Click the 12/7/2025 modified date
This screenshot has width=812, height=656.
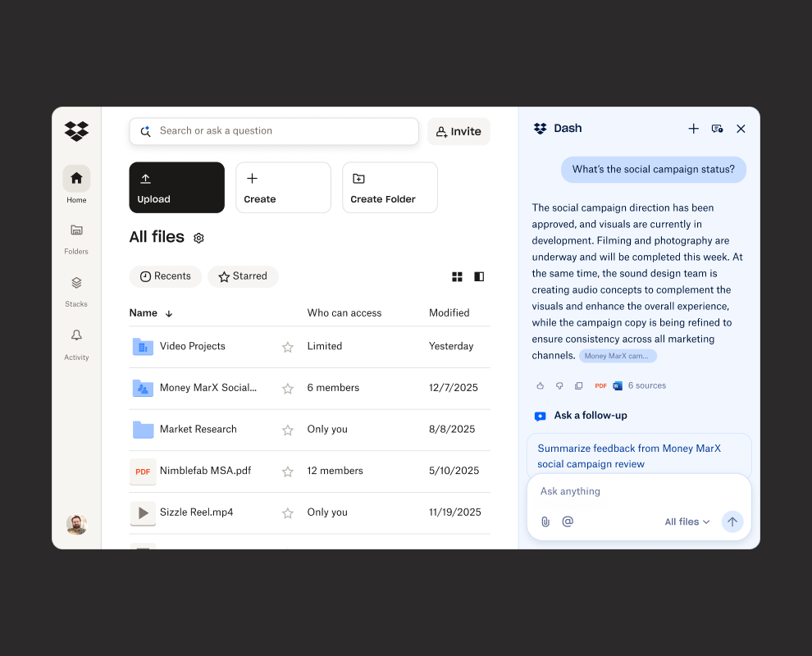click(453, 387)
